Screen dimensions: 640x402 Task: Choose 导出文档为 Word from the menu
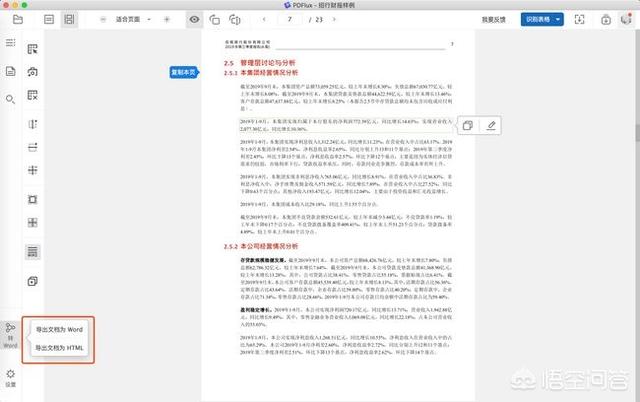pyautogui.click(x=60, y=329)
